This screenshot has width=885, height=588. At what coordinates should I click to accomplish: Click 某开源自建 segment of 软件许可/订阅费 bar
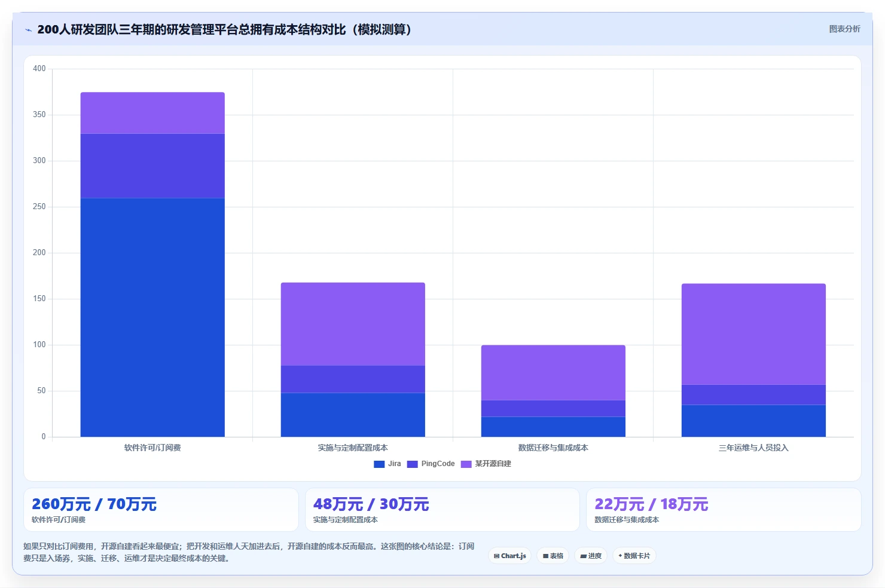click(152, 113)
